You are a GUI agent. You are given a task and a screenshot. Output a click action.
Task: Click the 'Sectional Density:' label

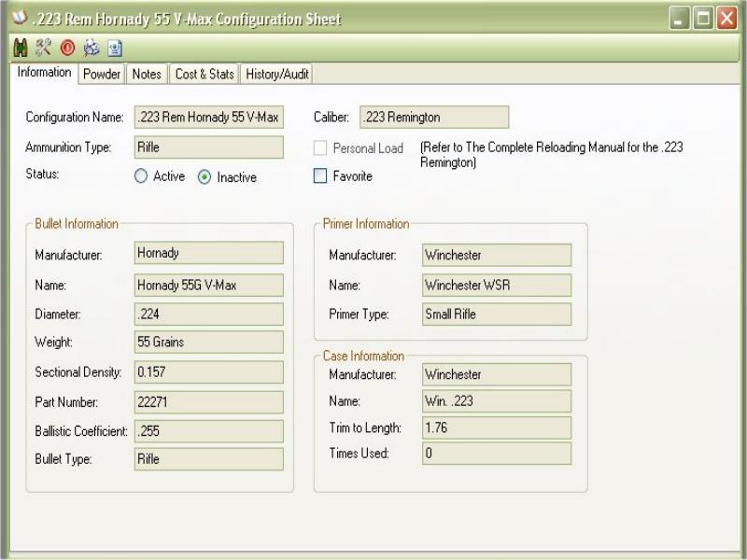point(78,372)
